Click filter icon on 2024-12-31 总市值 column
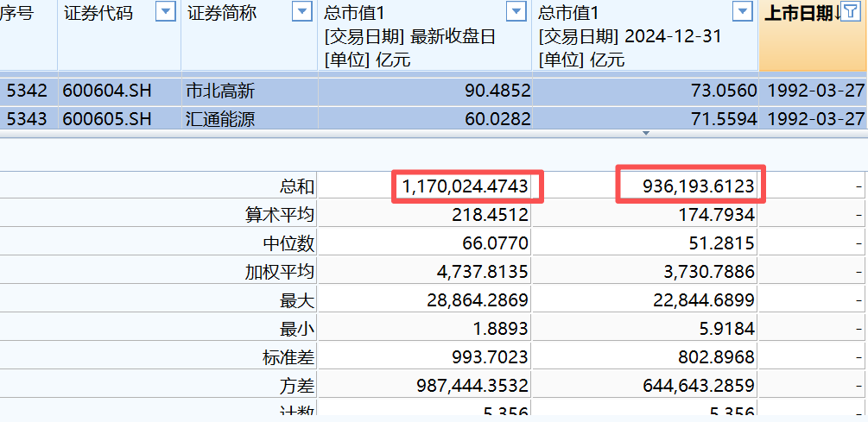The width and height of the screenshot is (868, 422). pyautogui.click(x=742, y=12)
